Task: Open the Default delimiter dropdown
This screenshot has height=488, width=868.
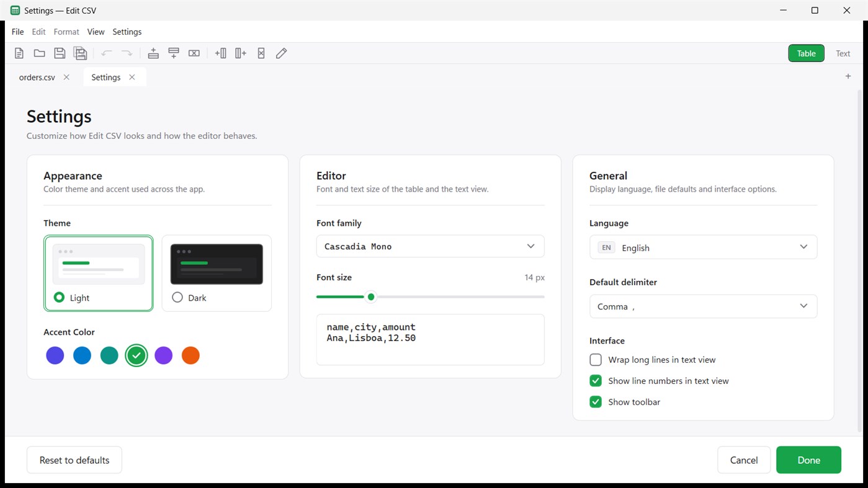Action: (703, 306)
